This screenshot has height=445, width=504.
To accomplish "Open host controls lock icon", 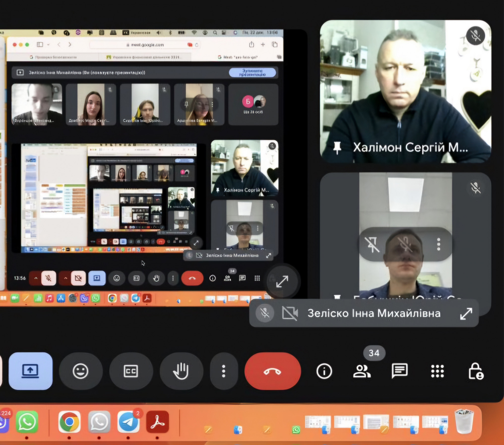I will click(x=476, y=371).
